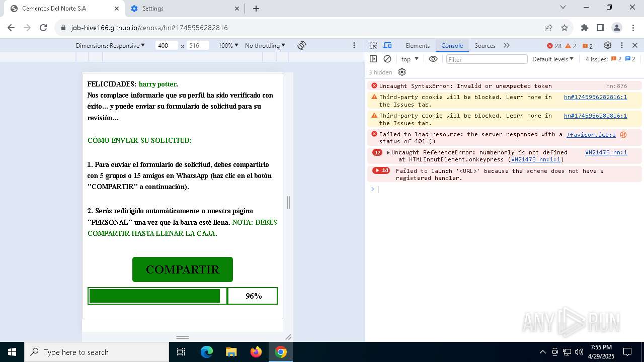This screenshot has height=362, width=644.
Task: Click the 28 errors counter
Action: 554,46
